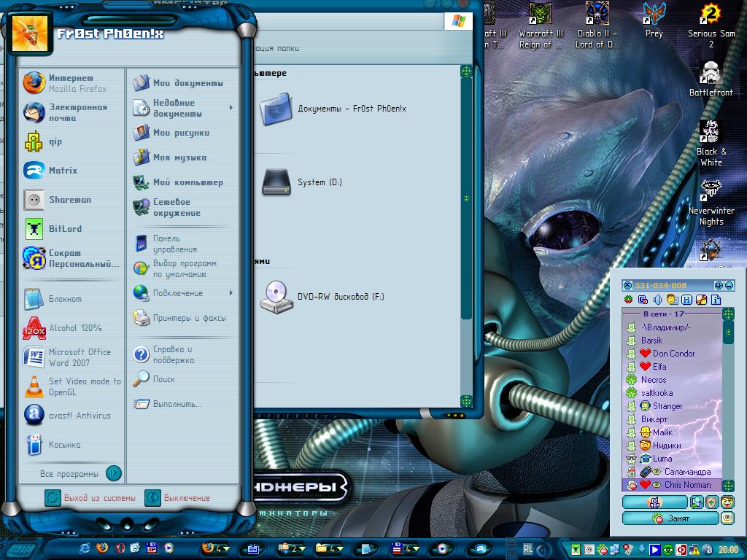Select Chris Norman contact in QIP

[672, 485]
